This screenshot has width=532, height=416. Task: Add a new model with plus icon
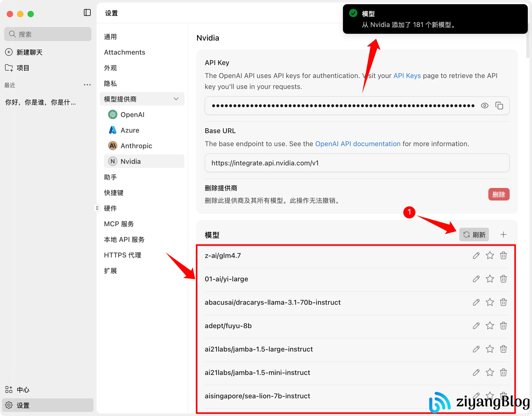click(x=503, y=235)
